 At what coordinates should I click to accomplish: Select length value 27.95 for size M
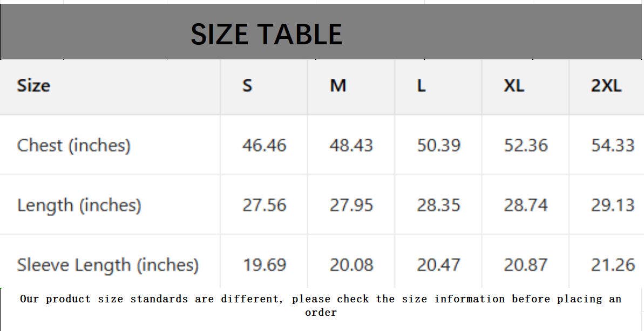click(351, 205)
